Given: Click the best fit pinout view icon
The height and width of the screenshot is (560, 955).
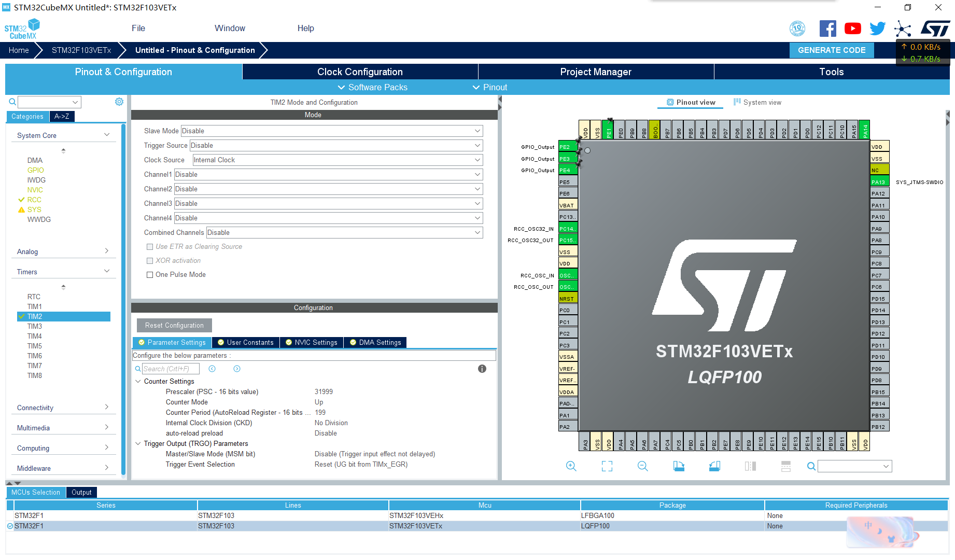Looking at the screenshot, I should coord(607,466).
